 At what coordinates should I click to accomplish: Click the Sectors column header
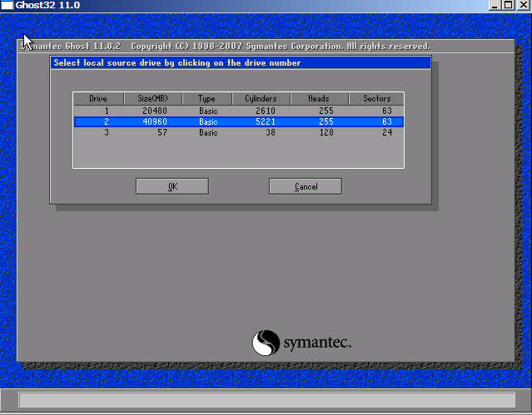(376, 99)
